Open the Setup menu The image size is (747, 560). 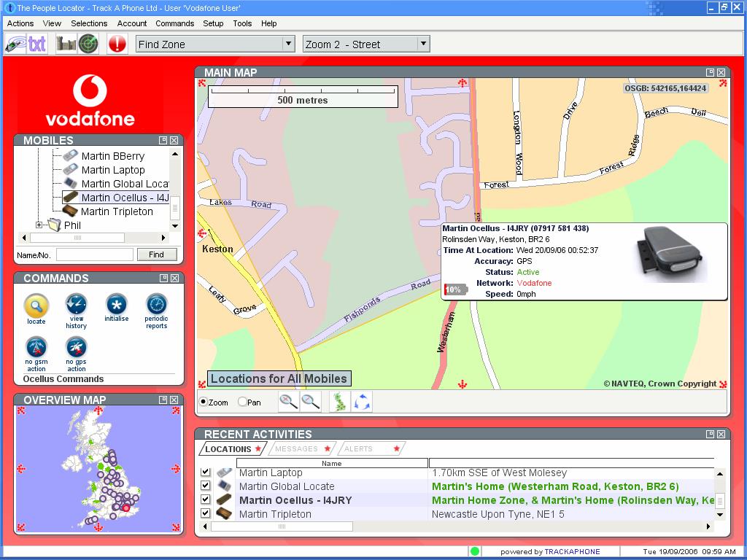pos(213,23)
